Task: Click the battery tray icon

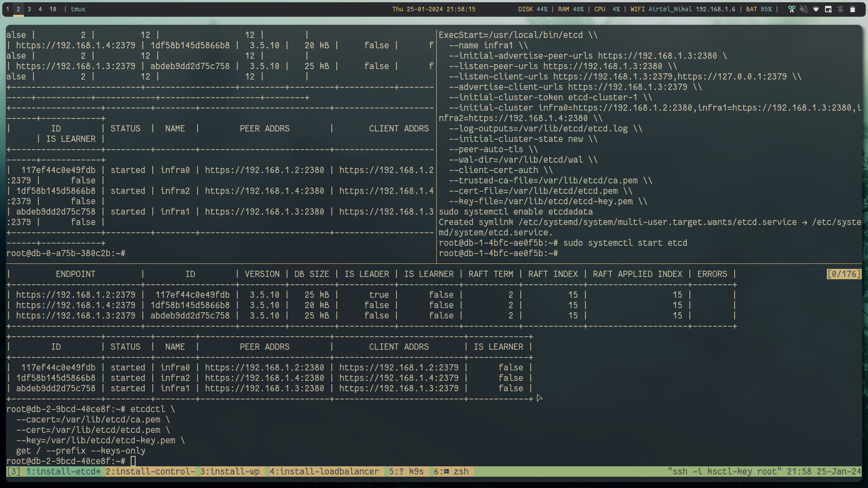Action: [852, 9]
